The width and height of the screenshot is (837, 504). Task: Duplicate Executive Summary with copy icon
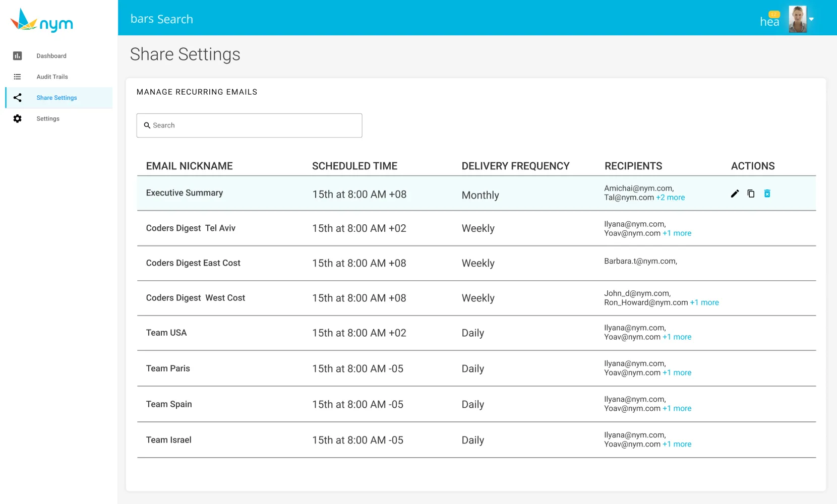(751, 194)
